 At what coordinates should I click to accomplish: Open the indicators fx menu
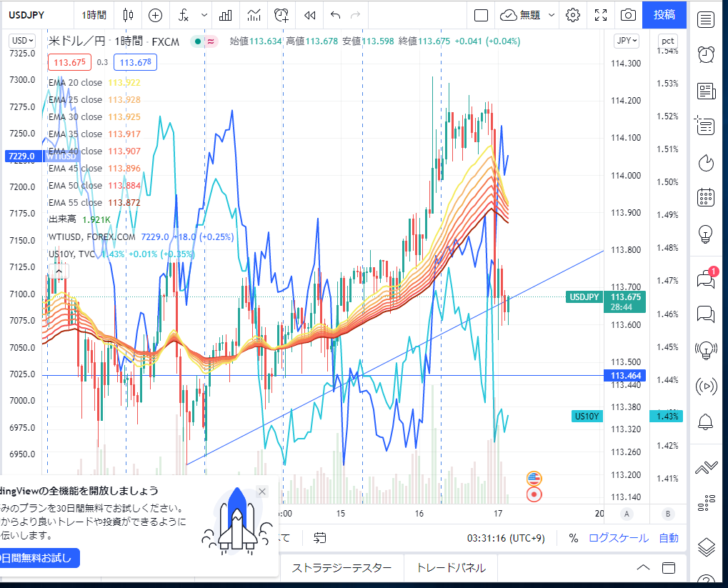click(184, 15)
